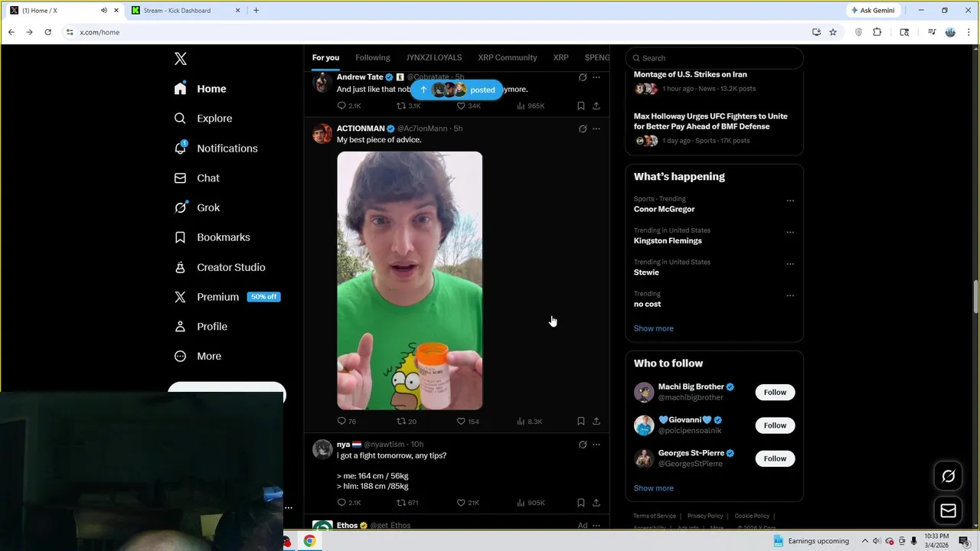Viewport: 980px width, 551px height.
Task: Reply to nya post, 2.1K replies
Action: 348,503
